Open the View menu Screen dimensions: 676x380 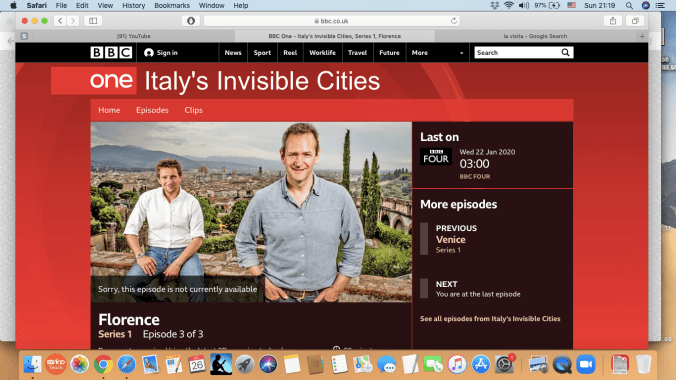[105, 6]
